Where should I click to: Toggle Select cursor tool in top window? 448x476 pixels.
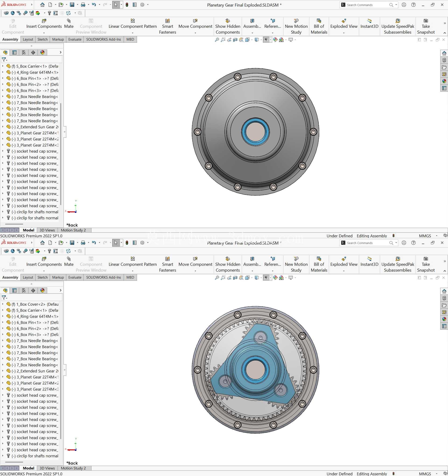pyautogui.click(x=116, y=5)
